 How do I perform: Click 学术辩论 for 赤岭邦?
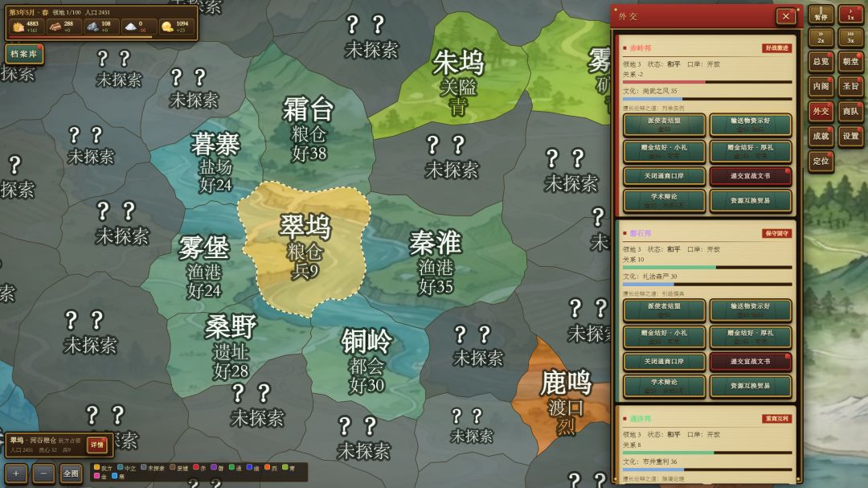click(664, 200)
